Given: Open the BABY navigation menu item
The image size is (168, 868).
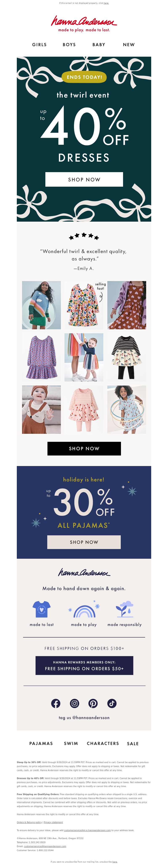Looking at the screenshot, I should pos(99,44).
